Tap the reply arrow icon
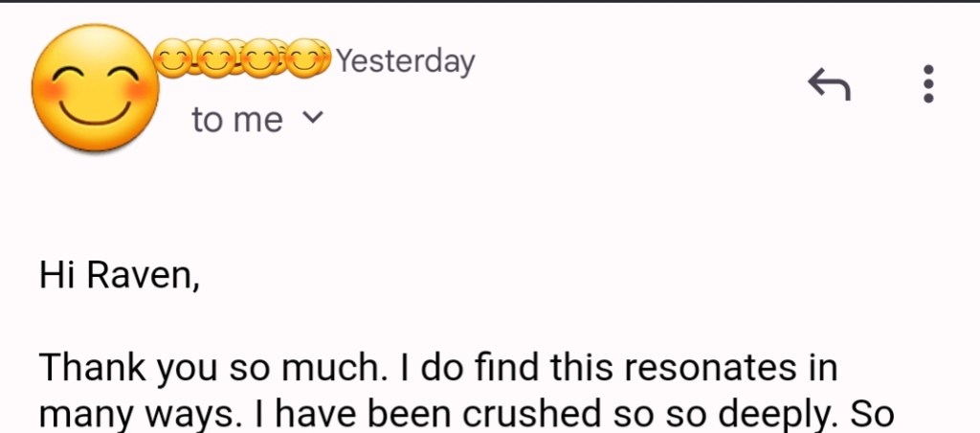The image size is (980, 433). (829, 86)
